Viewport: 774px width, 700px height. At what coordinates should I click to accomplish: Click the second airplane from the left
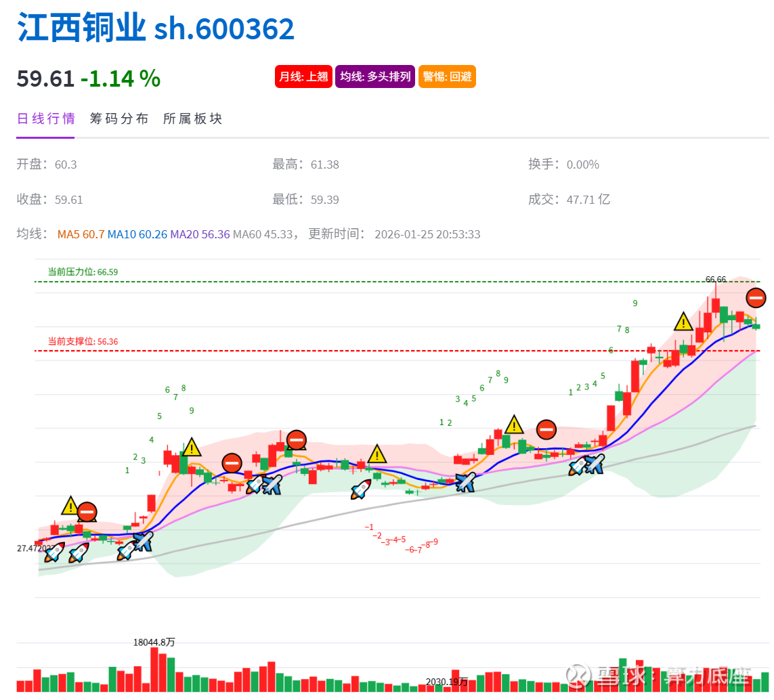click(x=272, y=484)
